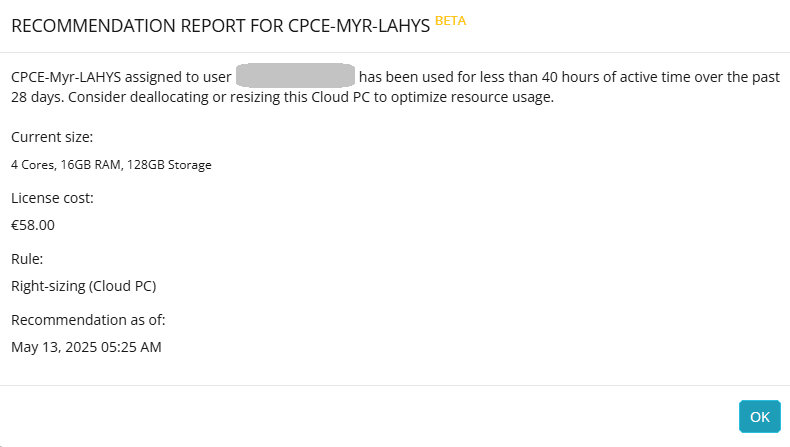Screen dimensions: 790x447
Task: Click the "Consider deallocating or resizing" sentence
Action: coord(172,98)
